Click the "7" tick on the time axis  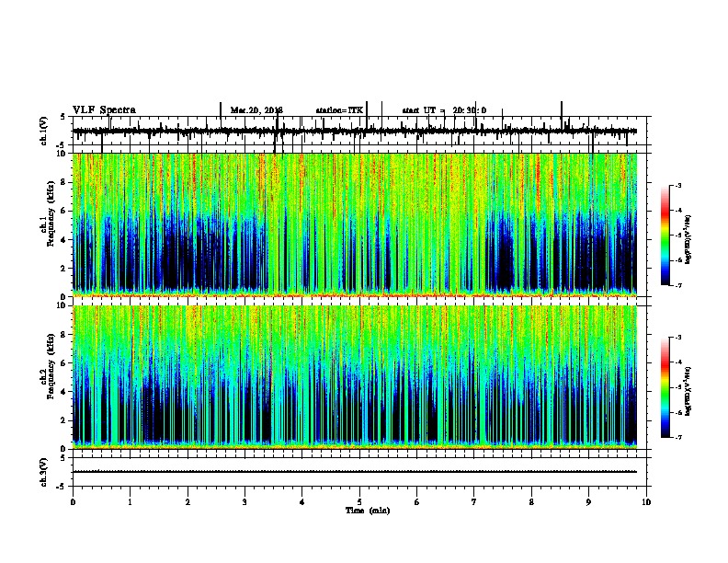[x=474, y=502]
